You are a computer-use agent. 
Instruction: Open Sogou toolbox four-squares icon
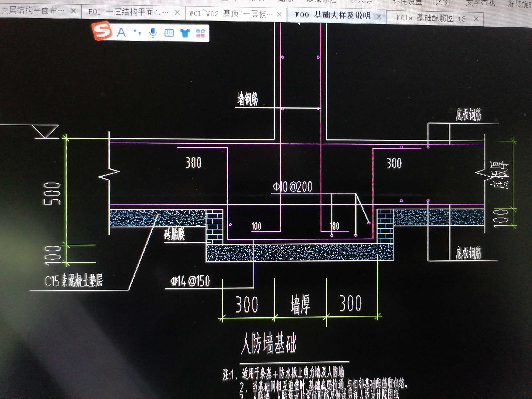point(201,33)
